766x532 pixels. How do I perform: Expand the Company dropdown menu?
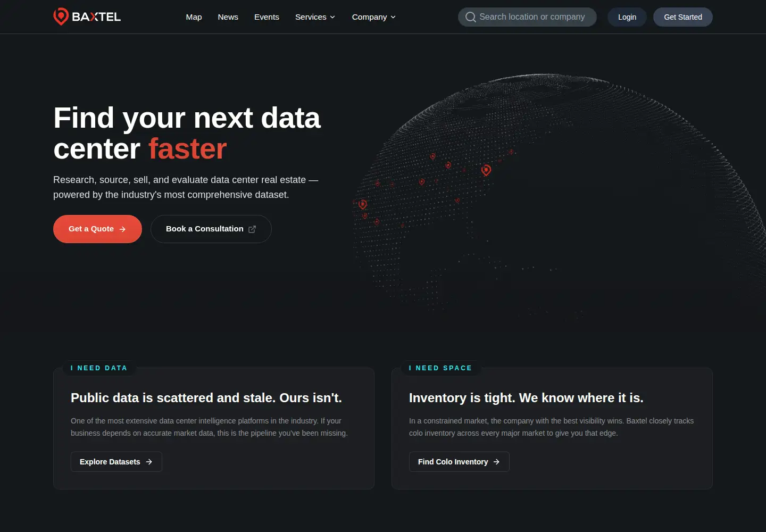[373, 17]
